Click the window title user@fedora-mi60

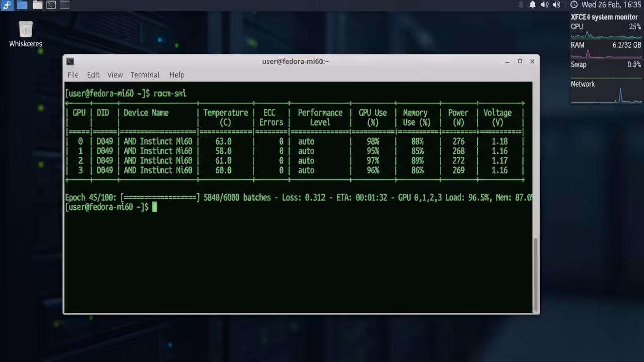295,61
